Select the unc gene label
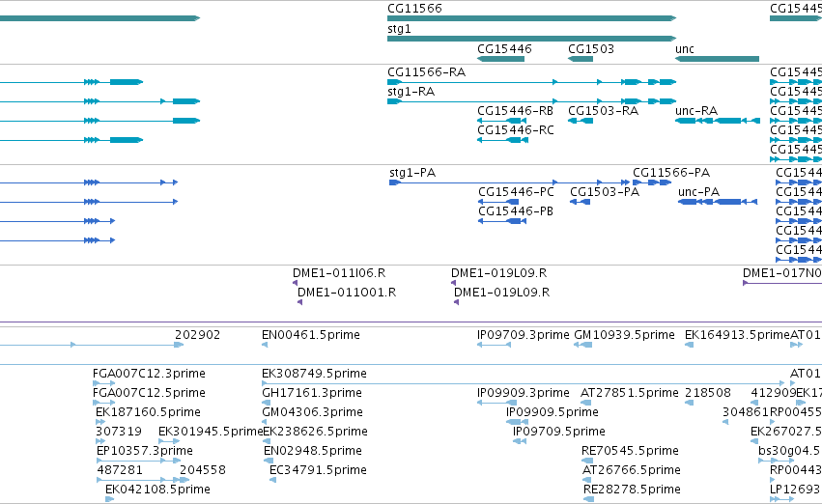 (685, 49)
